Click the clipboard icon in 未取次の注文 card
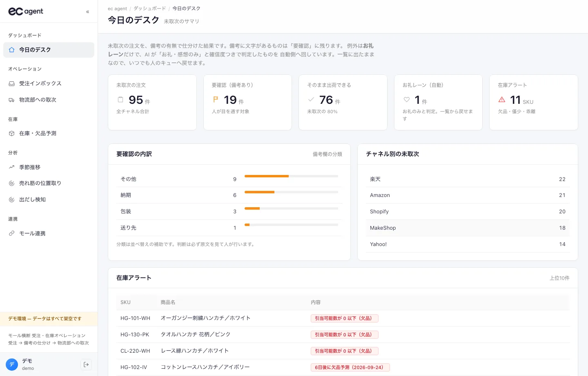The image size is (588, 376). pos(120,100)
